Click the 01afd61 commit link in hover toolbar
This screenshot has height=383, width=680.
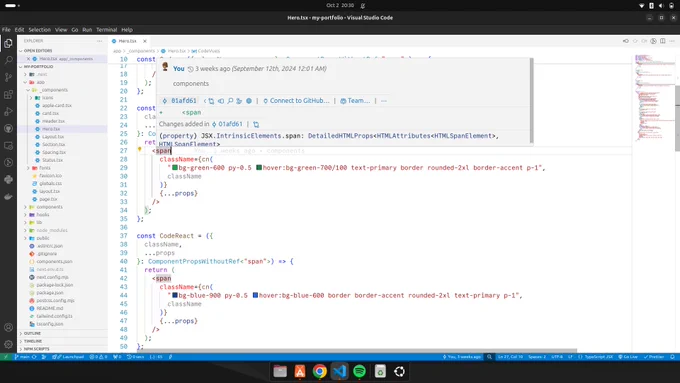tap(180, 101)
